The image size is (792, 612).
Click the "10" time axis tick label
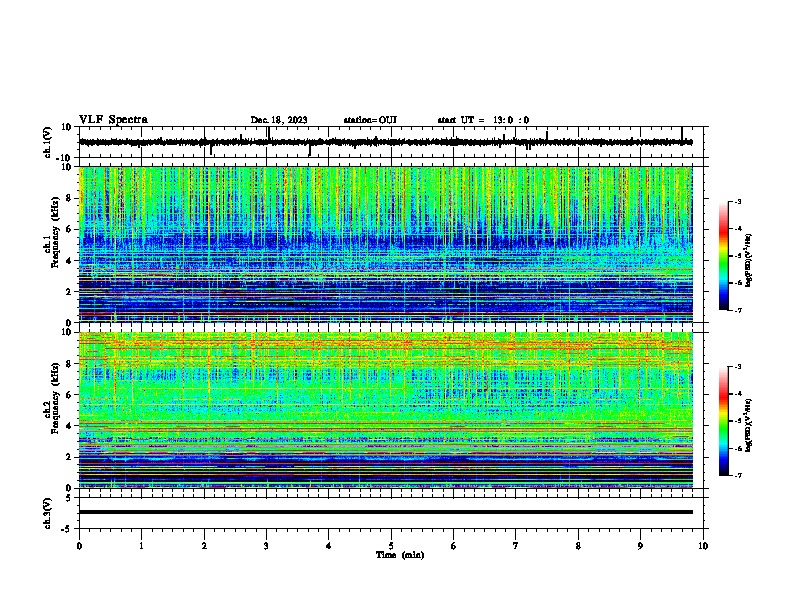703,546
